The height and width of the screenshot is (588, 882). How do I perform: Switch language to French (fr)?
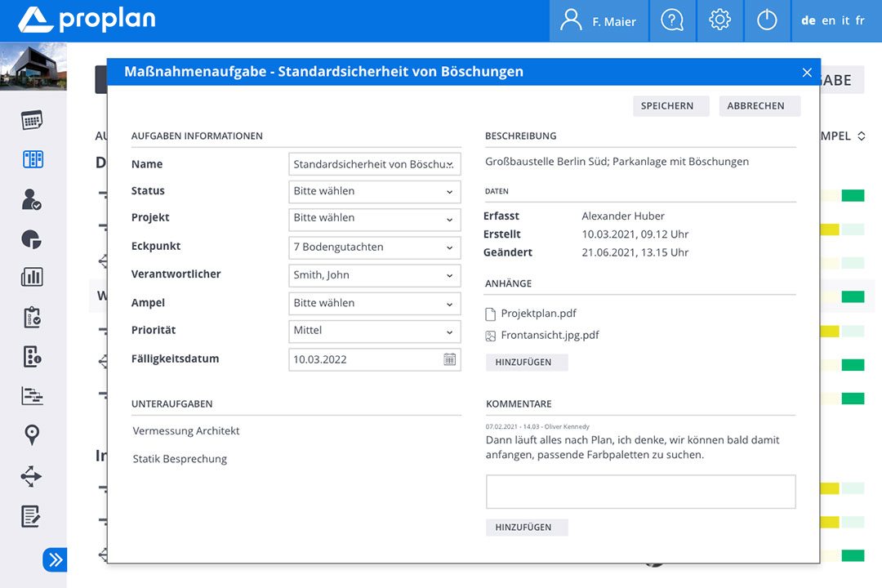(x=860, y=21)
